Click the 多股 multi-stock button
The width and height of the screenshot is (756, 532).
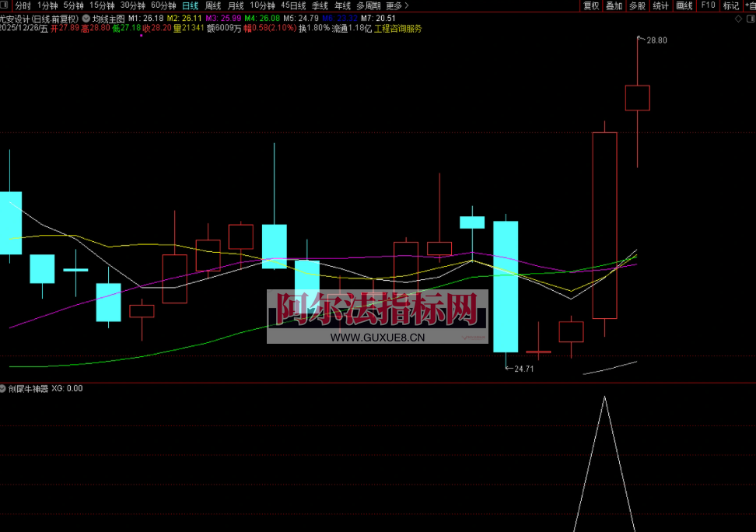tap(637, 5)
